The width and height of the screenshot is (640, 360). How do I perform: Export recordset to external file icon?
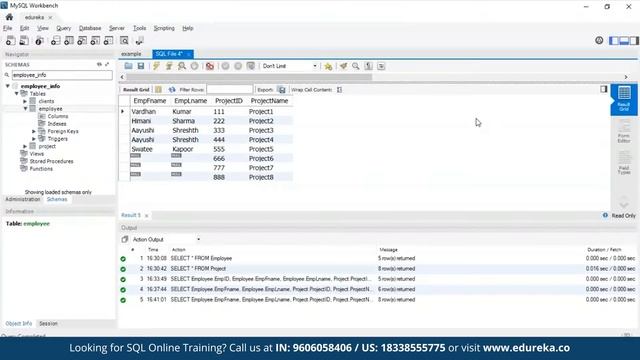tap(282, 90)
